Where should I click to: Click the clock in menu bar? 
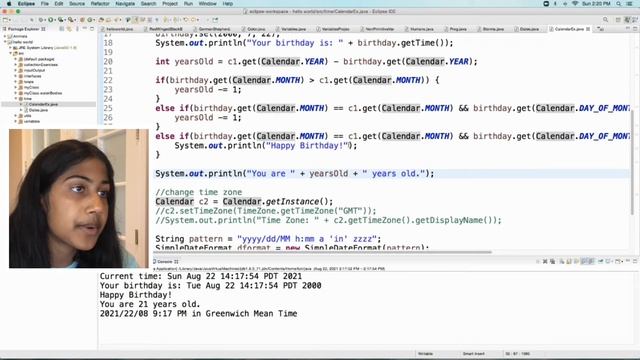click(x=596, y=4)
